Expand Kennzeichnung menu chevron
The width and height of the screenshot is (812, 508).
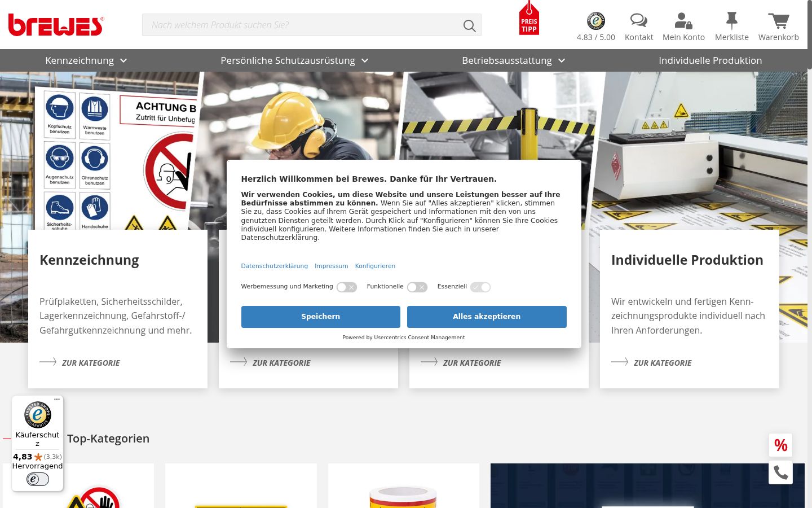click(x=123, y=61)
